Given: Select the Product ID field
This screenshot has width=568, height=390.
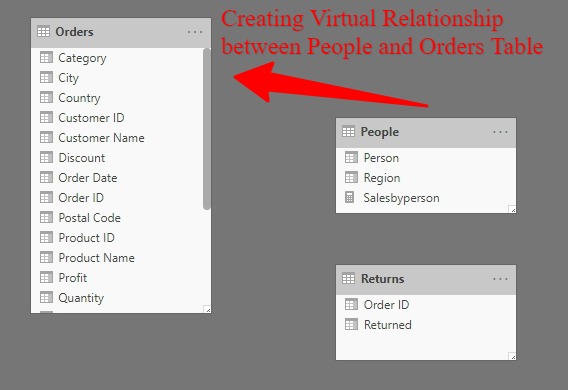Looking at the screenshot, I should click(87, 238).
